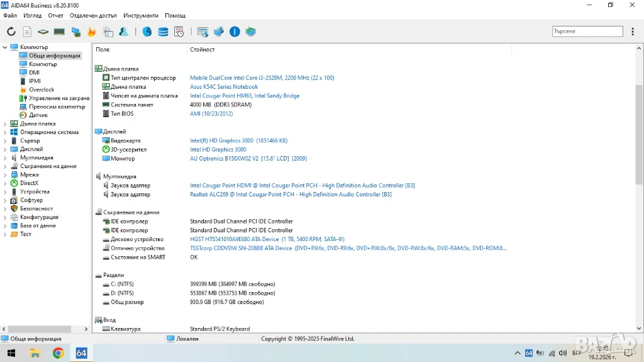The width and height of the screenshot is (644, 362).
Task: Click the user silhouette toolbar icon
Action: point(124,31)
